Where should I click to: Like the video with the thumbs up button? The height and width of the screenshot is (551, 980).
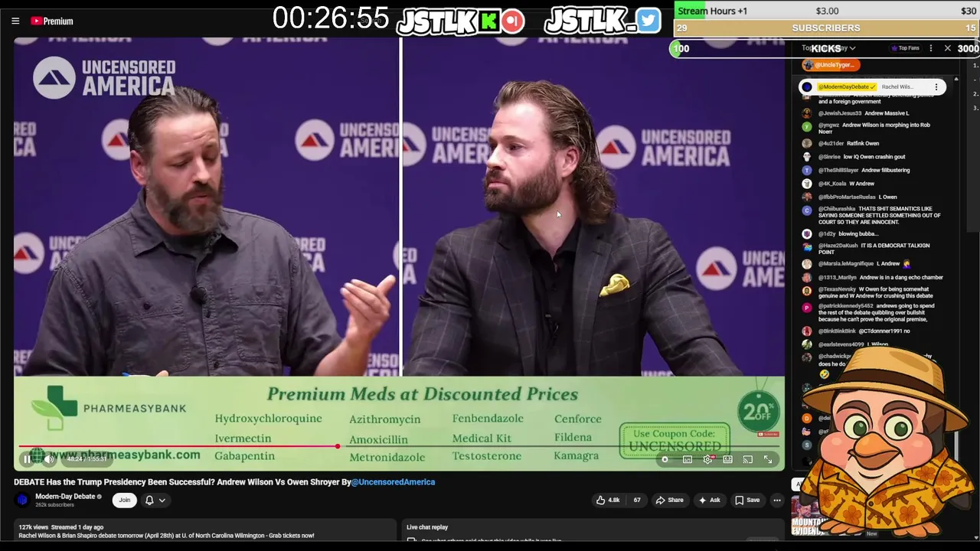pyautogui.click(x=608, y=500)
